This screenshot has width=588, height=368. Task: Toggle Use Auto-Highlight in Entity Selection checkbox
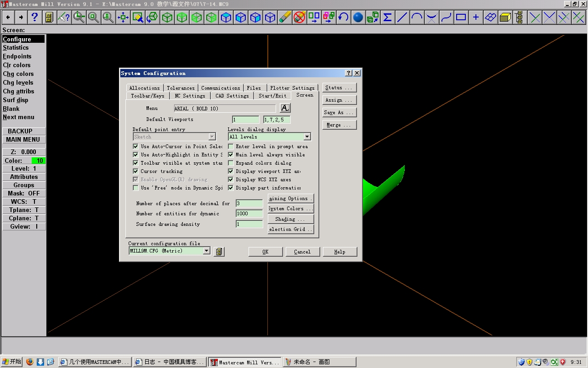(x=136, y=155)
